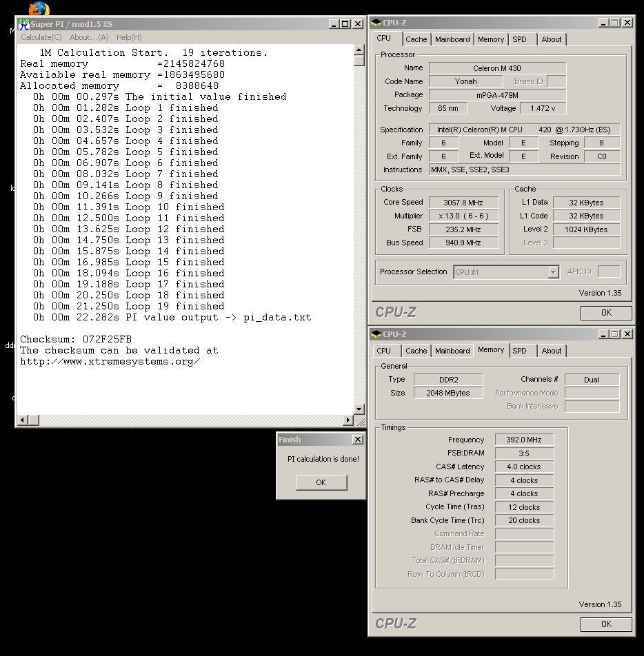The height and width of the screenshot is (656, 644).
Task: Click the Bus Speed value 940.9 MHz
Action: 463,243
